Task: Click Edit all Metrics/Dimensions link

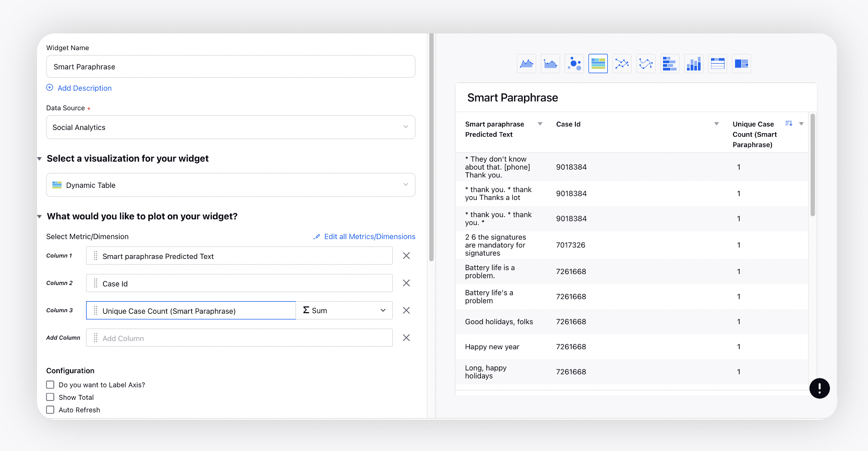Action: click(370, 236)
